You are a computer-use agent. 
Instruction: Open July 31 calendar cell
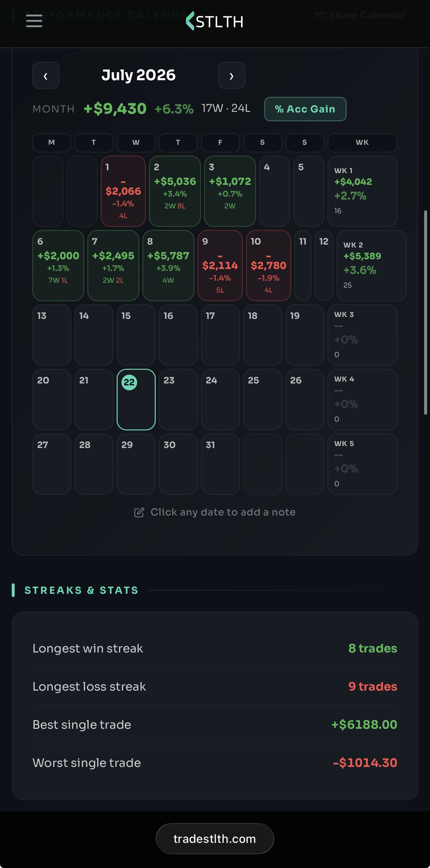pyautogui.click(x=220, y=464)
